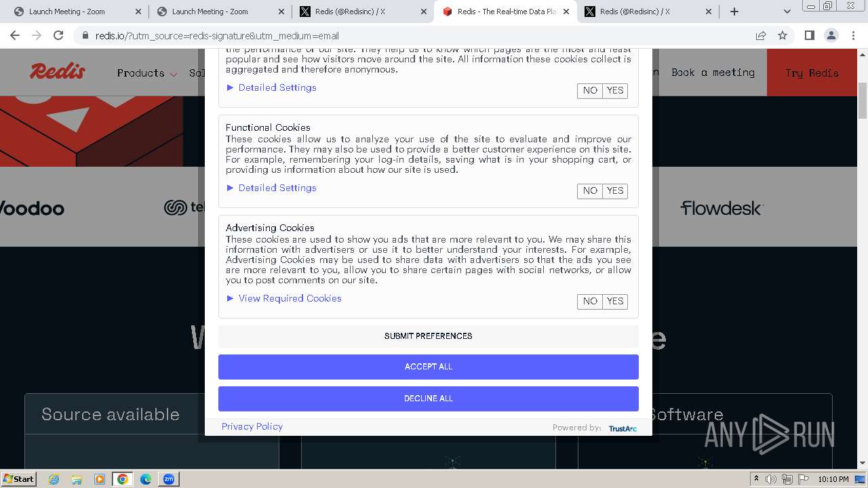
Task: Click the Action Center flag icon
Action: click(803, 479)
